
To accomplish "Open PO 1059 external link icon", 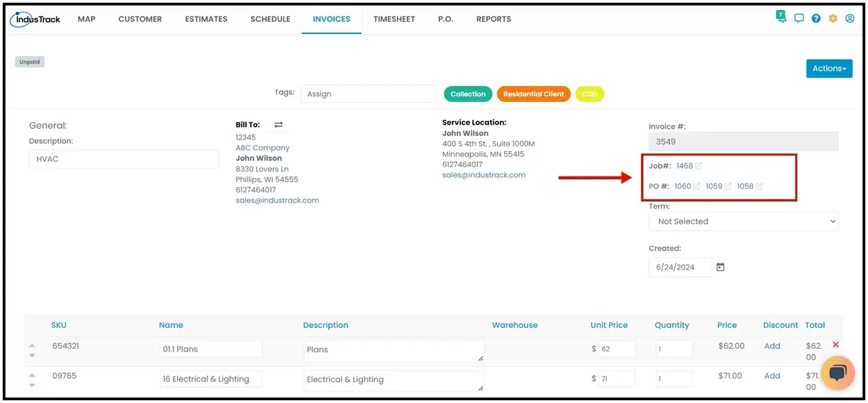I will coord(728,187).
